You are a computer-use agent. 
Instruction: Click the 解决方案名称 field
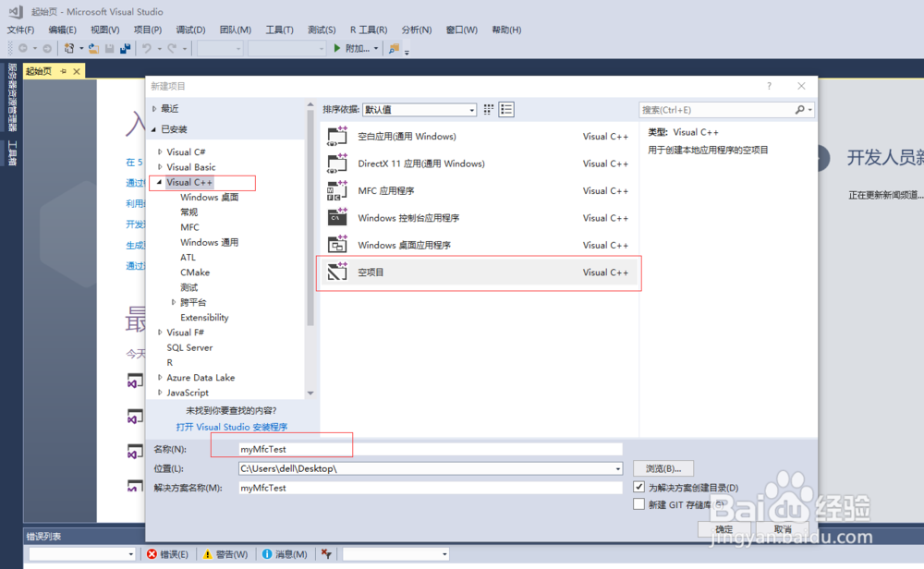tap(431, 488)
